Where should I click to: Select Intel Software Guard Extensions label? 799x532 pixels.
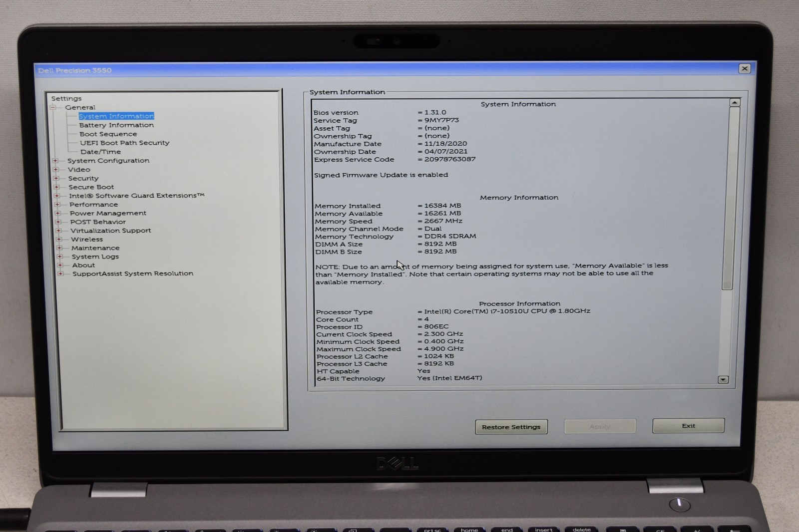[137, 196]
